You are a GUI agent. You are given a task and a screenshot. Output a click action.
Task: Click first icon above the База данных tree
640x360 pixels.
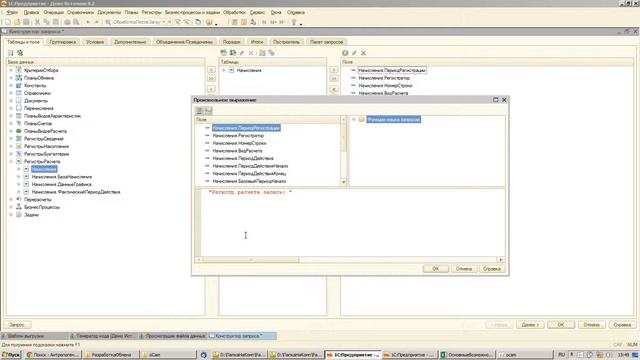tap(11, 53)
